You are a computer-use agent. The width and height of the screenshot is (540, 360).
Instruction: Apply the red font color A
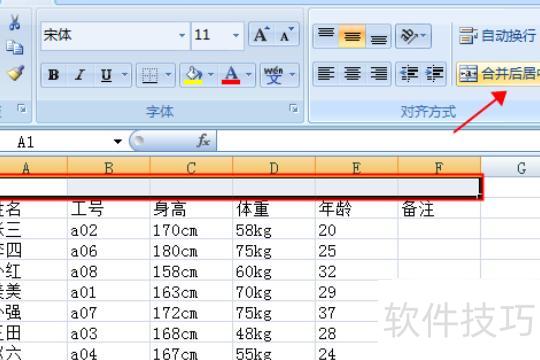[x=231, y=75]
